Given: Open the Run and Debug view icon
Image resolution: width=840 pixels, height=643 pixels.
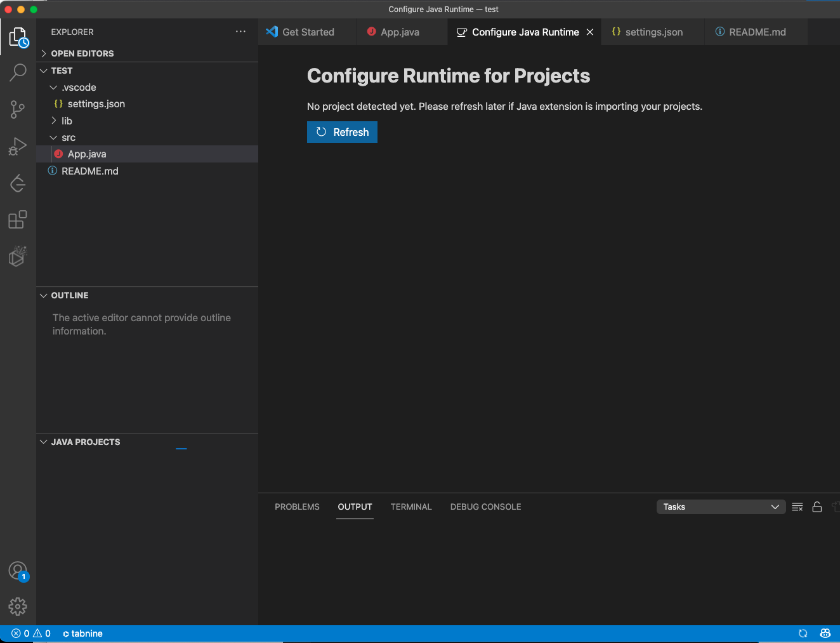Looking at the screenshot, I should [x=18, y=147].
